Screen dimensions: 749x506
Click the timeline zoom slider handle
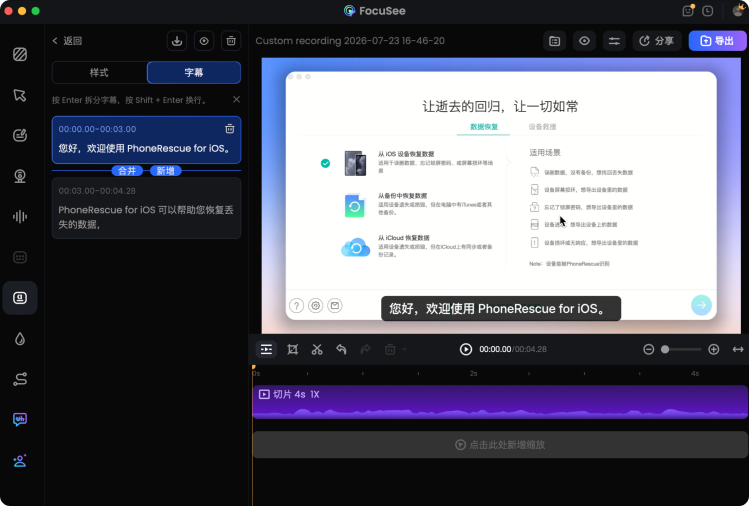pos(665,349)
